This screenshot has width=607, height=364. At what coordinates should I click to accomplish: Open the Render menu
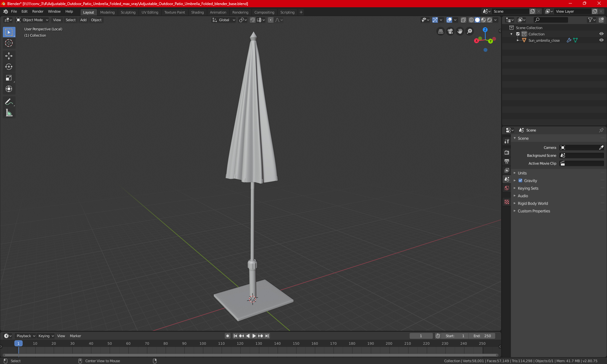click(38, 11)
